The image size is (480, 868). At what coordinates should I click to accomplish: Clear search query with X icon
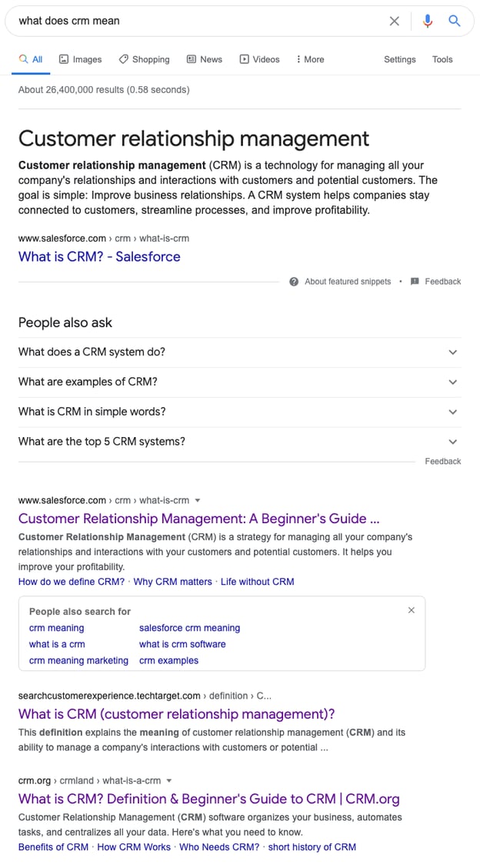tap(395, 22)
